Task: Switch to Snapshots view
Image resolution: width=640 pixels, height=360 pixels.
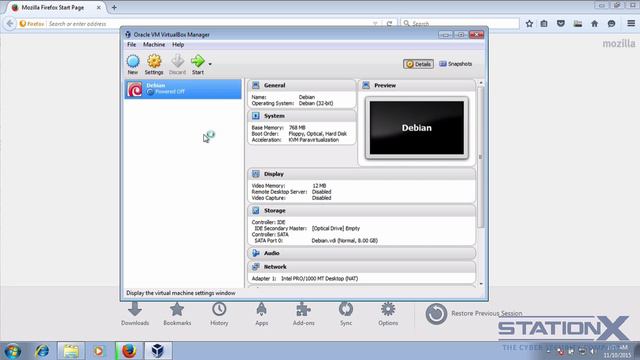Action: click(456, 64)
